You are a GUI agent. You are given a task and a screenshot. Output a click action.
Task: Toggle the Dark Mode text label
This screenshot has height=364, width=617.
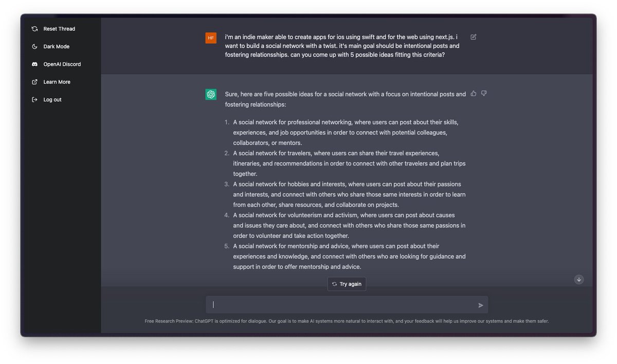click(x=57, y=47)
